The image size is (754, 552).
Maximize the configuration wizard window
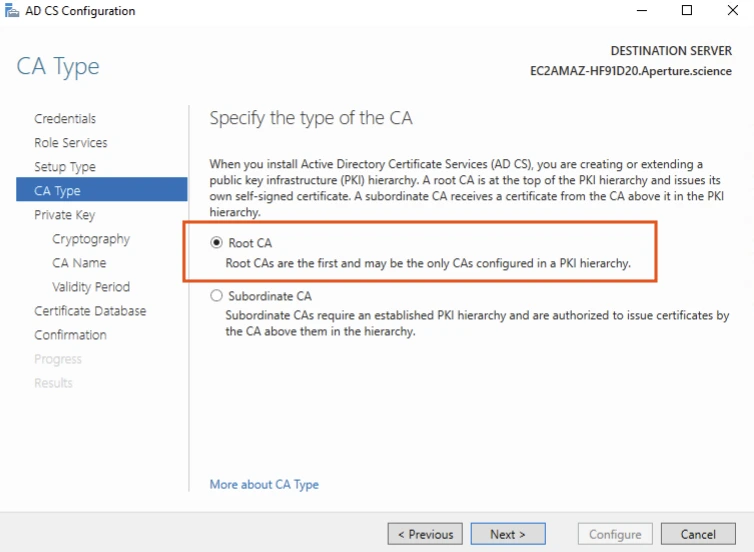pyautogui.click(x=686, y=11)
